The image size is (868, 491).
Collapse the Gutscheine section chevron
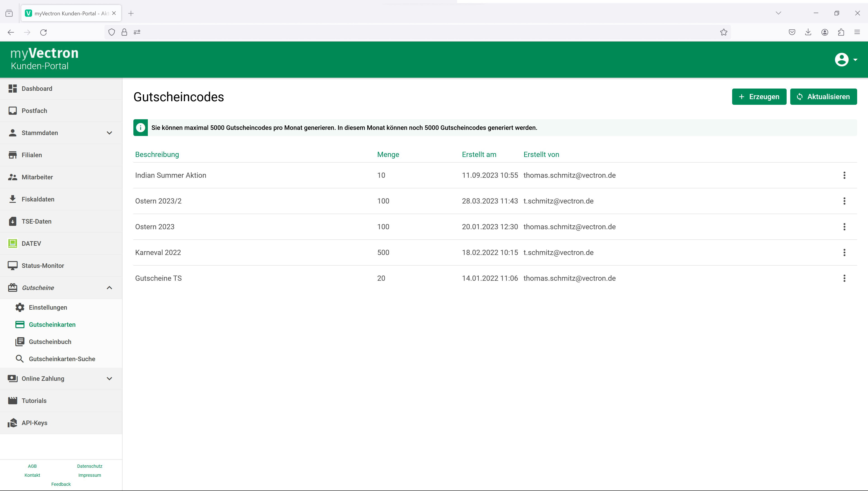tap(109, 288)
